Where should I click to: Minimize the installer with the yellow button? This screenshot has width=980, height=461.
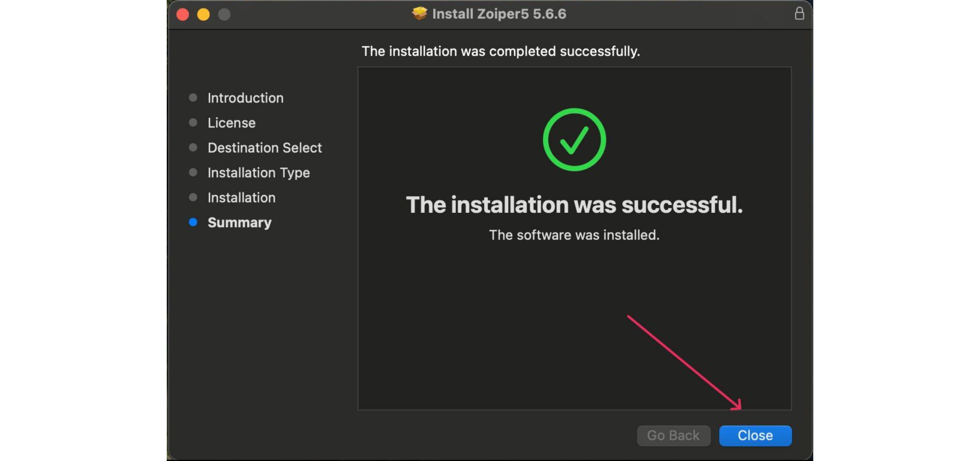[x=203, y=14]
